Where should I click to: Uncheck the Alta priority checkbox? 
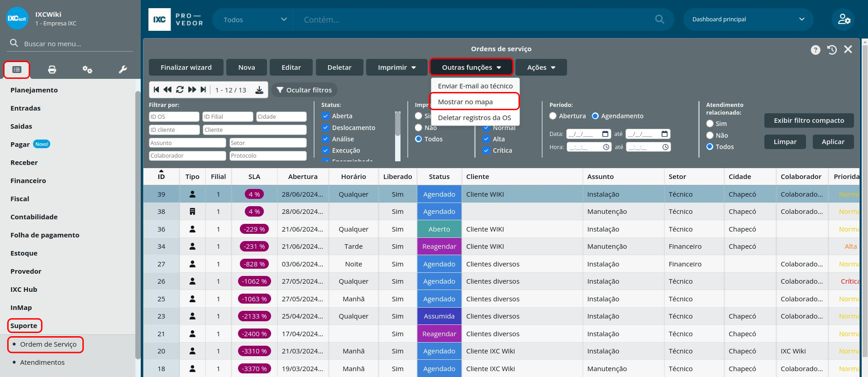(x=486, y=139)
